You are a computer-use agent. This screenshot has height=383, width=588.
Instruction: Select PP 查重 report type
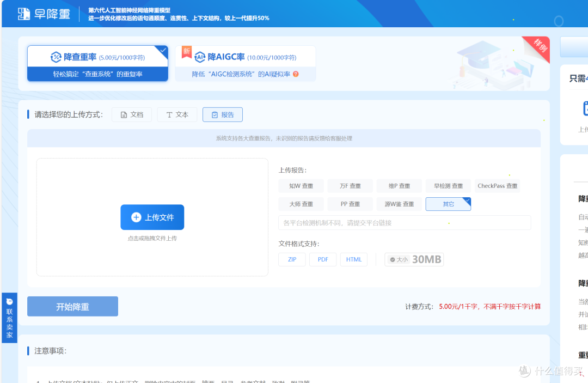click(x=350, y=204)
